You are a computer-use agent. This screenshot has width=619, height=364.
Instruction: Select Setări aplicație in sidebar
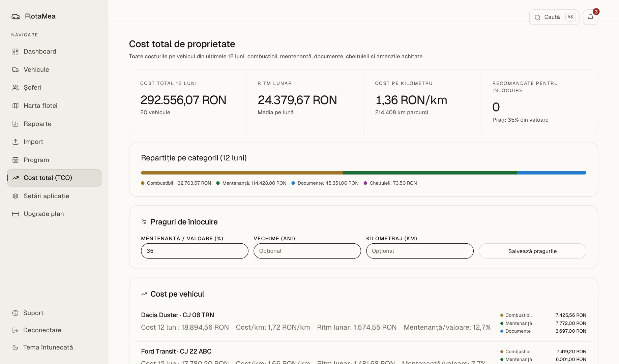tap(54, 196)
